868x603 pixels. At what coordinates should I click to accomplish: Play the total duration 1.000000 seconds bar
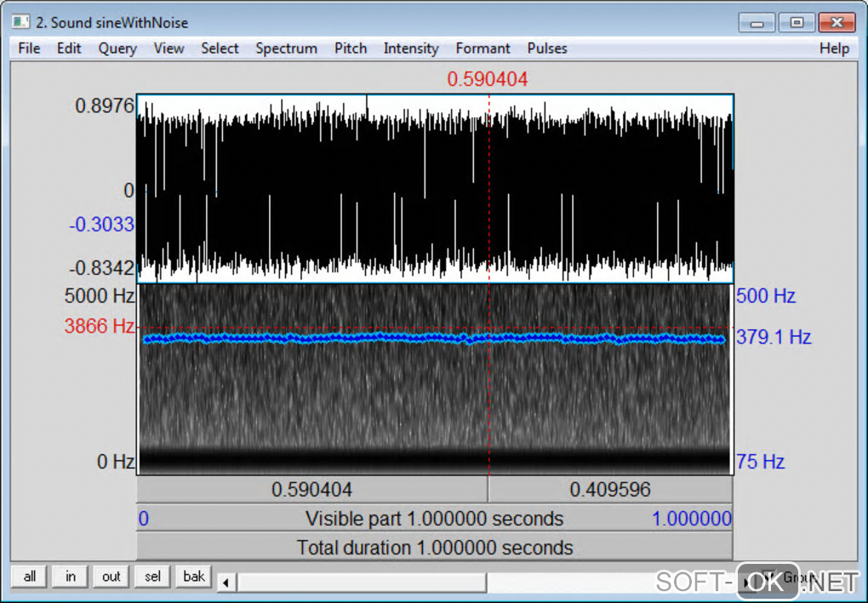point(435,548)
